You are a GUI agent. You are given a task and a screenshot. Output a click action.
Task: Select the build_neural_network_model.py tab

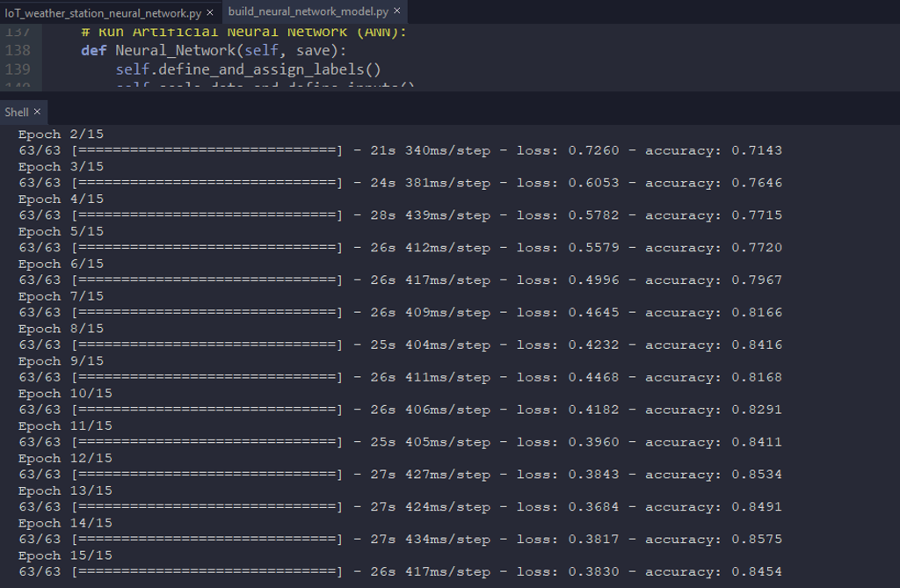pos(308,11)
